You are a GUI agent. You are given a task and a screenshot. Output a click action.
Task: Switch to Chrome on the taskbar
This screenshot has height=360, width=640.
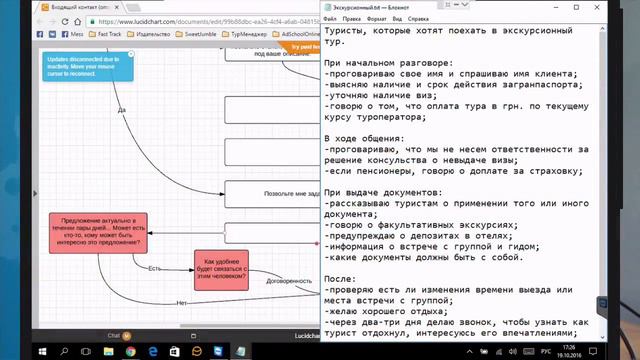[131, 351]
